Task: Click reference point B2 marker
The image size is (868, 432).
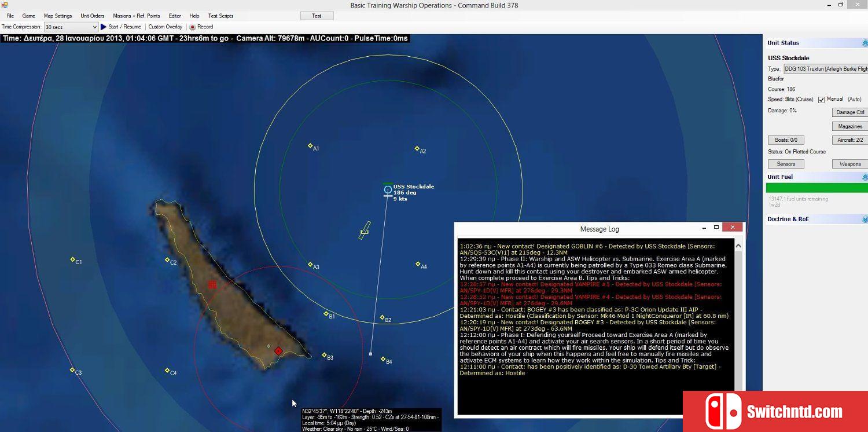Action: tap(382, 317)
